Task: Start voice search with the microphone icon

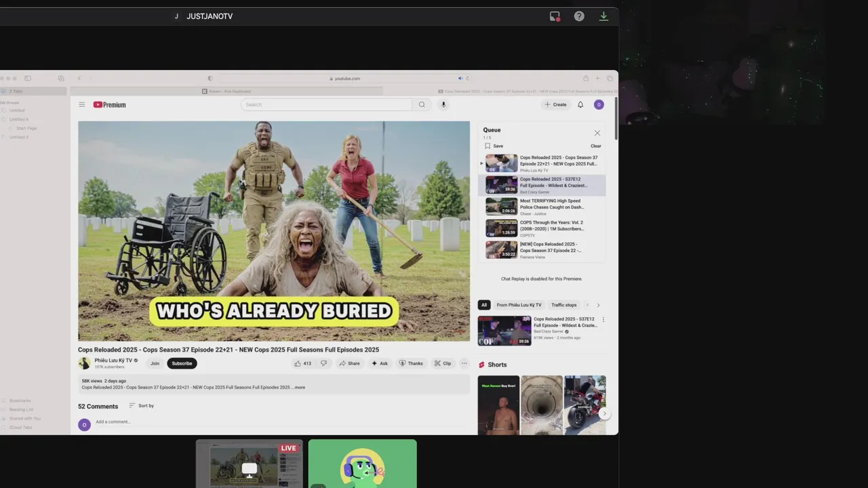Action: coord(443,104)
